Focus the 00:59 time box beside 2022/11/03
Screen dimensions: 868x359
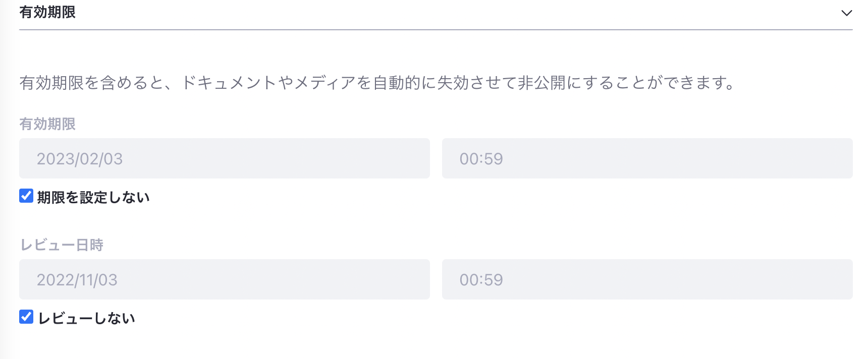(647, 279)
